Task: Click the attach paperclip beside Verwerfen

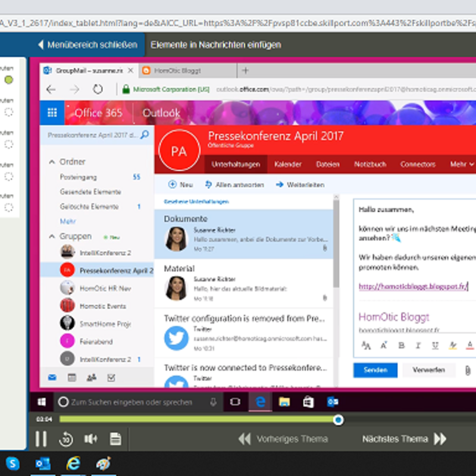Action: click(468, 370)
